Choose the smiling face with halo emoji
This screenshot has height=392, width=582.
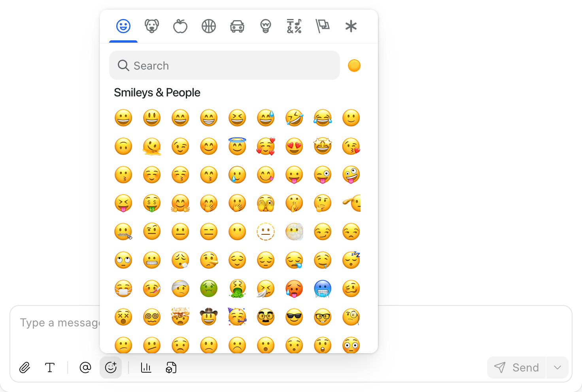tap(237, 146)
